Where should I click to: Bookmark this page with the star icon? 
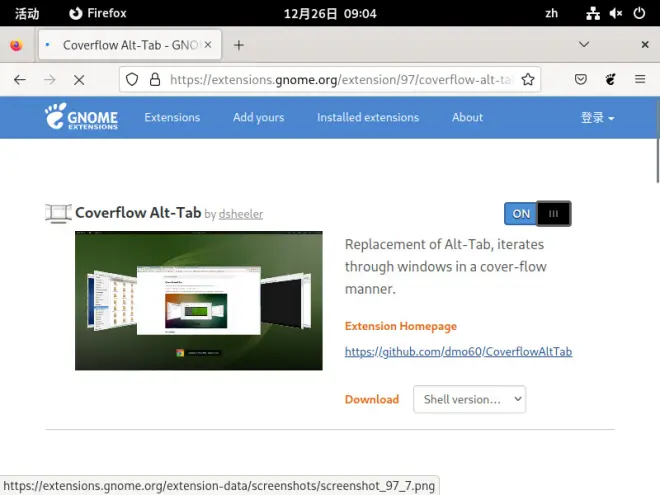[528, 79]
